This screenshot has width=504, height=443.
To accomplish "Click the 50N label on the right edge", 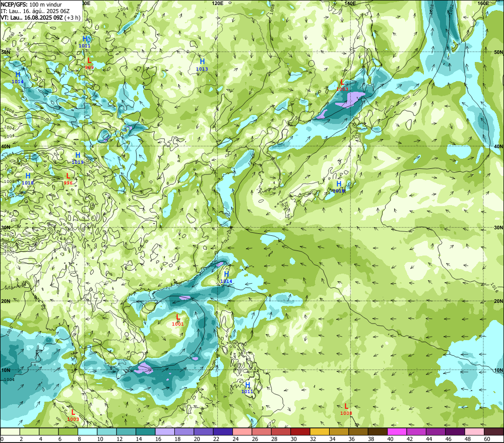I will click(x=498, y=52).
